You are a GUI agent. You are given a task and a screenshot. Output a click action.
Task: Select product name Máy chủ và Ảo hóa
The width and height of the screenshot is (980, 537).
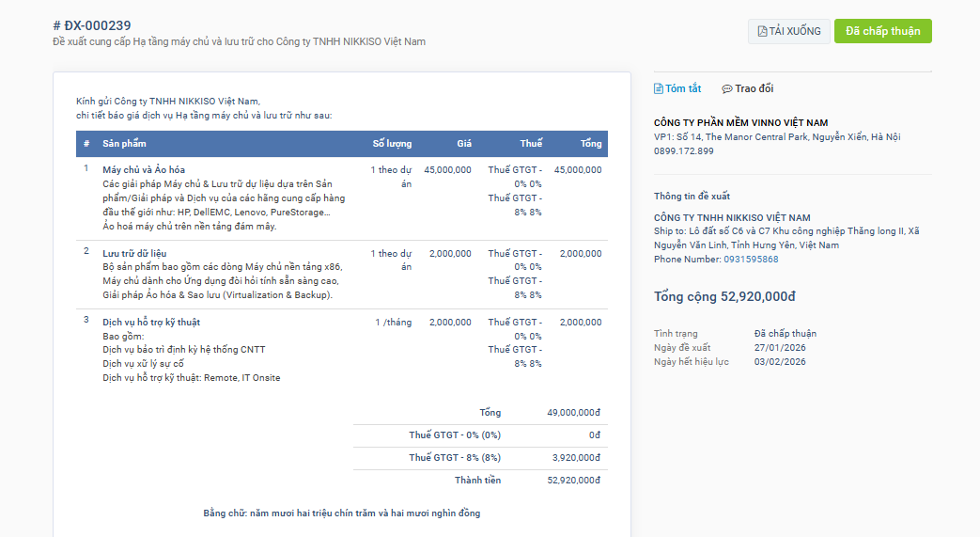[144, 169]
